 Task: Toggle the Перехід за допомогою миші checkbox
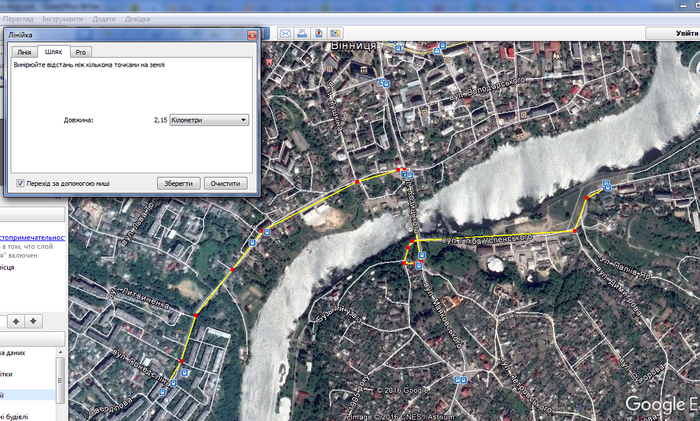(20, 183)
